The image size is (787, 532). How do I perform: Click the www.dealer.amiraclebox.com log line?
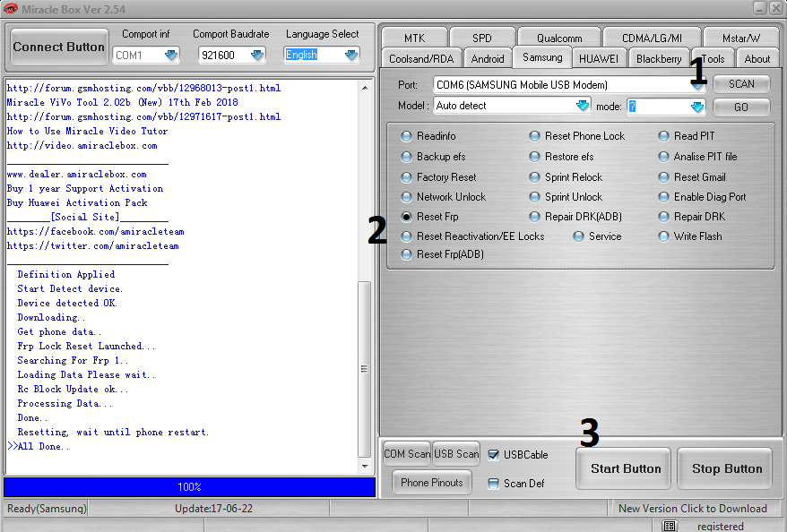[x=77, y=175]
